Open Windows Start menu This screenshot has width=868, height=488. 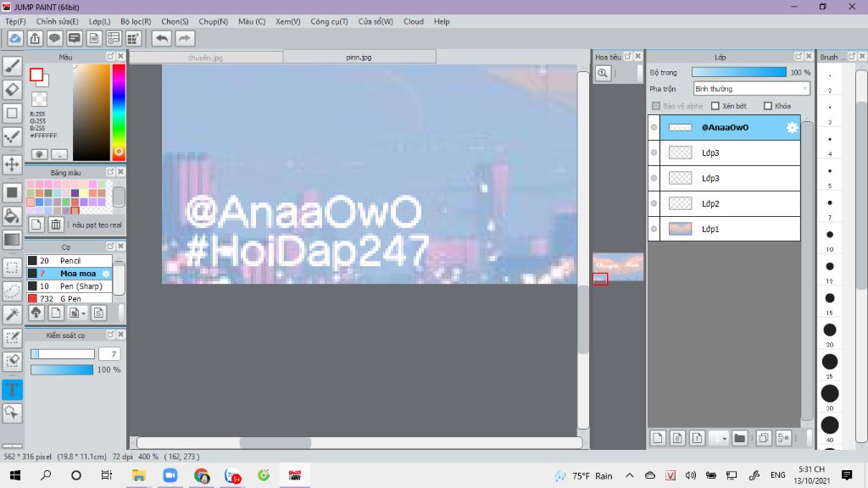[x=15, y=475]
